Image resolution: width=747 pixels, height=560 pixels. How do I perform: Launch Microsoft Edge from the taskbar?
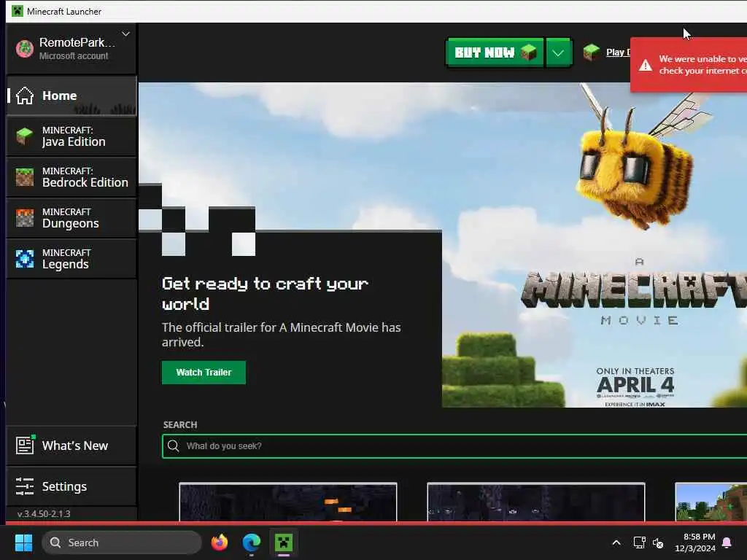[252, 542]
